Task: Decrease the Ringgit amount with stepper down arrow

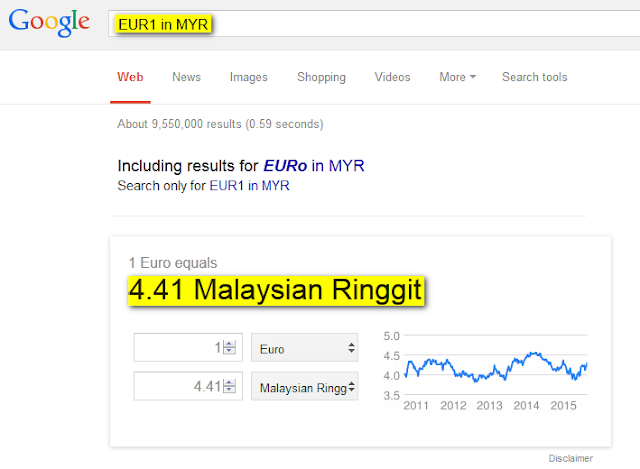Action: tap(229, 389)
